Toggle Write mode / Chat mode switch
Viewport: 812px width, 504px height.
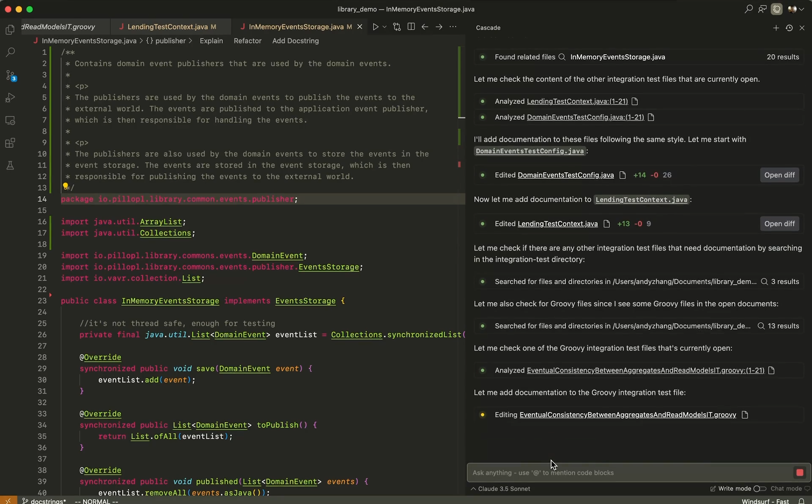(x=760, y=489)
